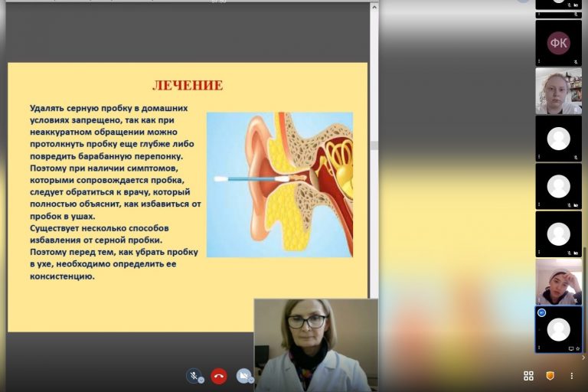Click blue badge on highlighted thumbnail

[x=541, y=312]
